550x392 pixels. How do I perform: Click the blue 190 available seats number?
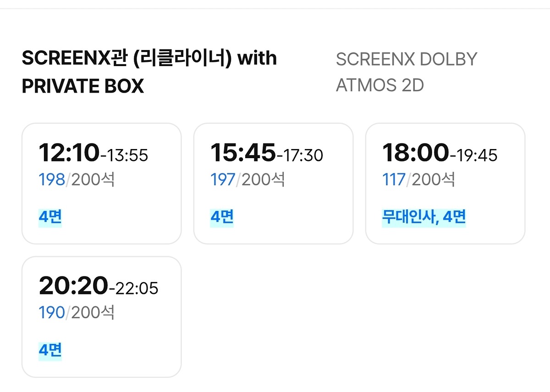(x=52, y=313)
